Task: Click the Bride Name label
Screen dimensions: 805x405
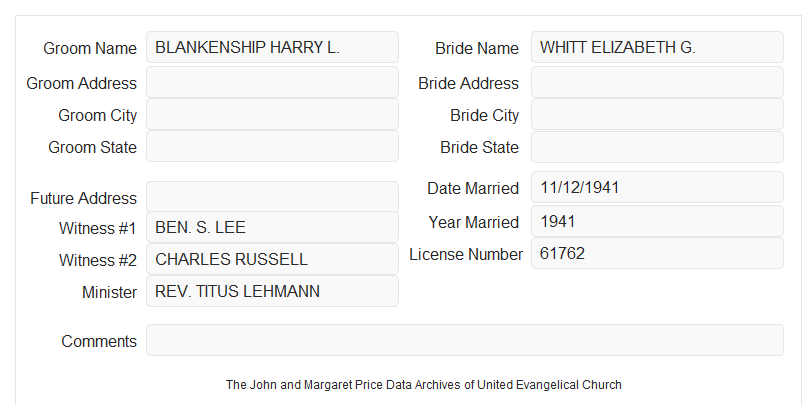Action: click(x=477, y=48)
